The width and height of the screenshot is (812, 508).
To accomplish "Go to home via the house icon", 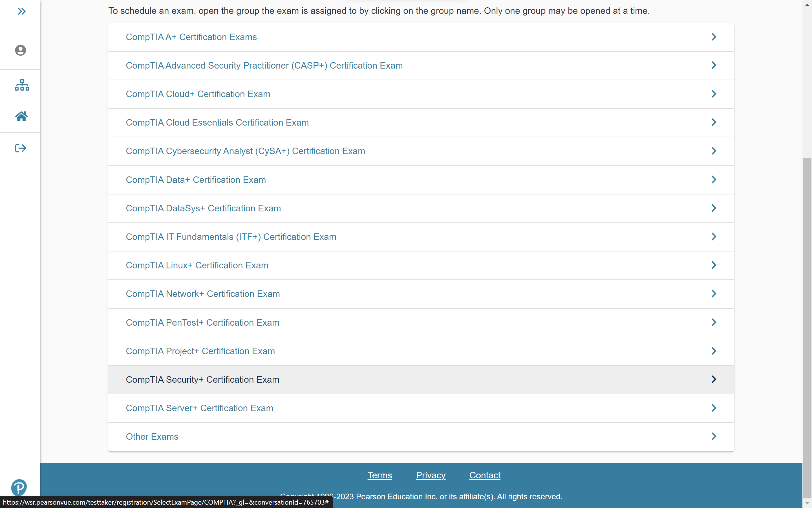I will (21, 116).
